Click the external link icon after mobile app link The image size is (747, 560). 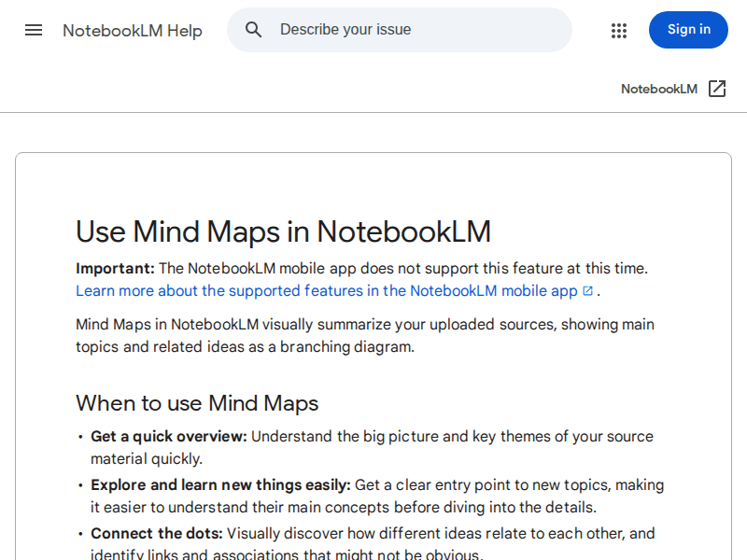pos(588,290)
